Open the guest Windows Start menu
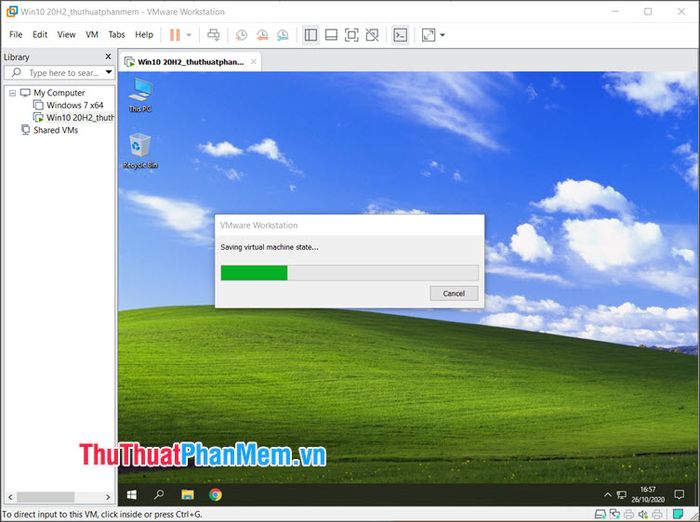 (132, 495)
